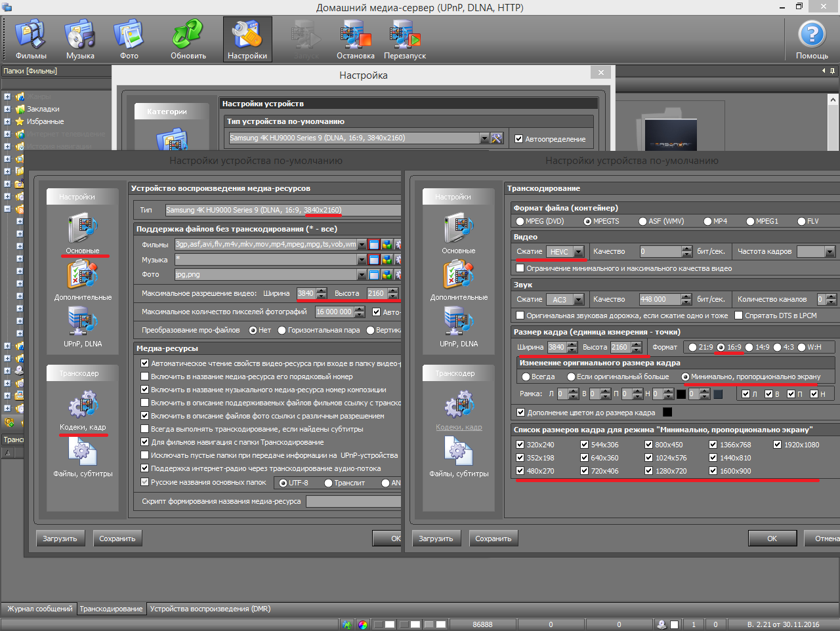The image size is (840, 631).
Task: Click the Остановка server stop icon
Action: pyautogui.click(x=355, y=39)
